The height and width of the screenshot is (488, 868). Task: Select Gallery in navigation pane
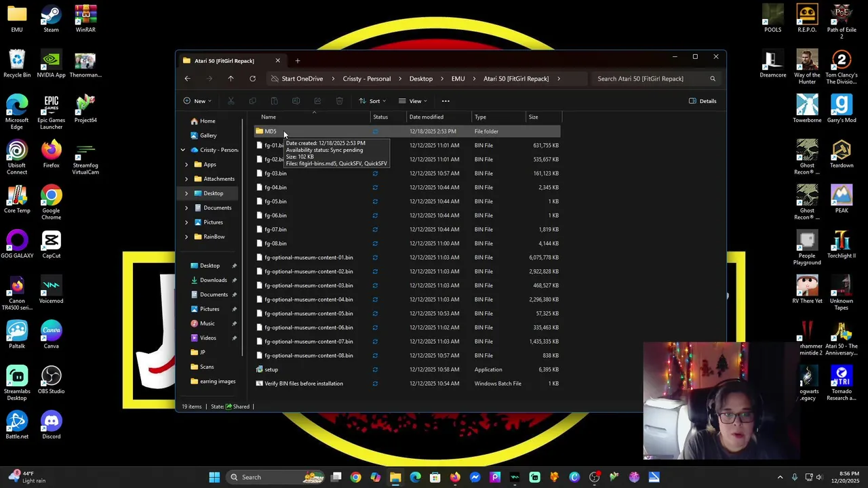point(208,136)
